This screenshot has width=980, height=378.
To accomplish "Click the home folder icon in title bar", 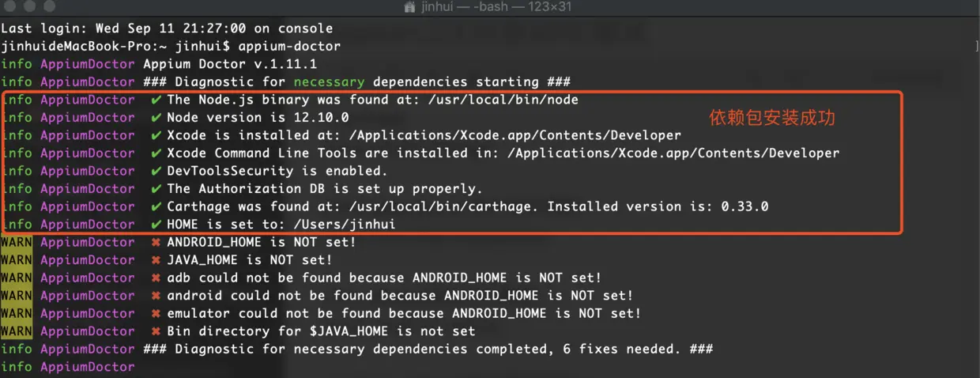I will (x=410, y=7).
